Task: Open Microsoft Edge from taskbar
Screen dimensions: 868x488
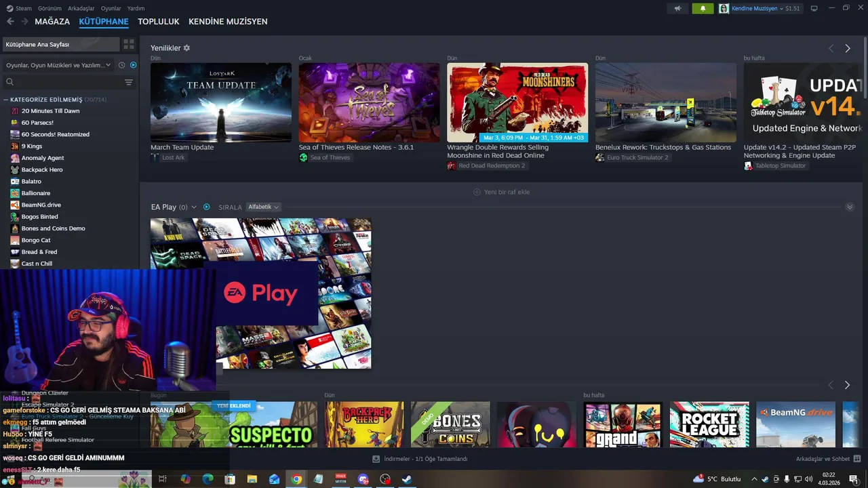Action: pos(208,479)
